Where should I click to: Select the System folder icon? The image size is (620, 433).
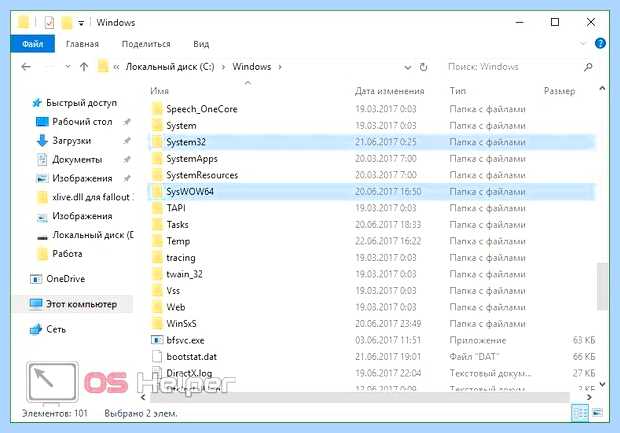157,125
